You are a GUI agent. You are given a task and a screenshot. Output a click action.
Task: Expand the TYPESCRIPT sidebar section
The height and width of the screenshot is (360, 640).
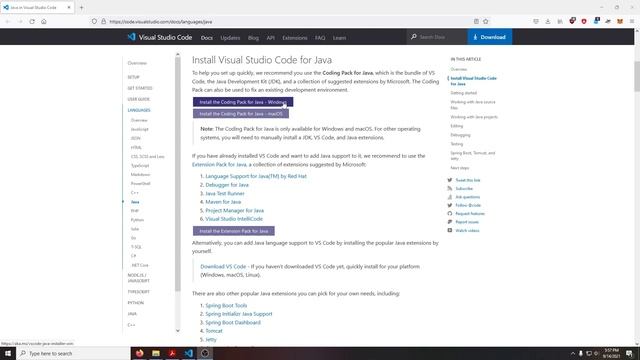click(139, 292)
